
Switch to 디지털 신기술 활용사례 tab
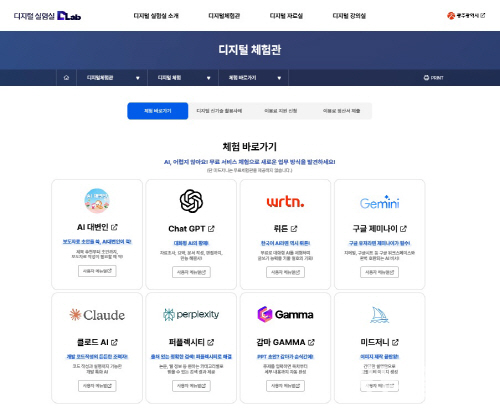pos(219,111)
